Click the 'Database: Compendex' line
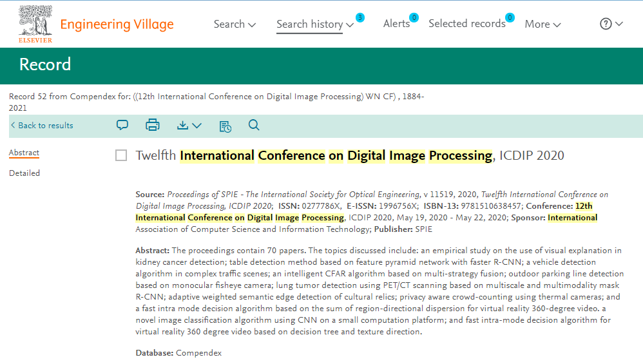The width and height of the screenshot is (643, 364). [x=178, y=353]
